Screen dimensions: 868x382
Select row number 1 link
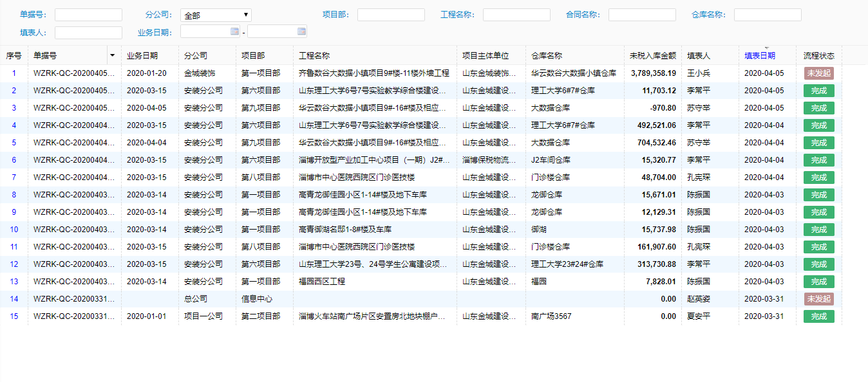click(14, 73)
